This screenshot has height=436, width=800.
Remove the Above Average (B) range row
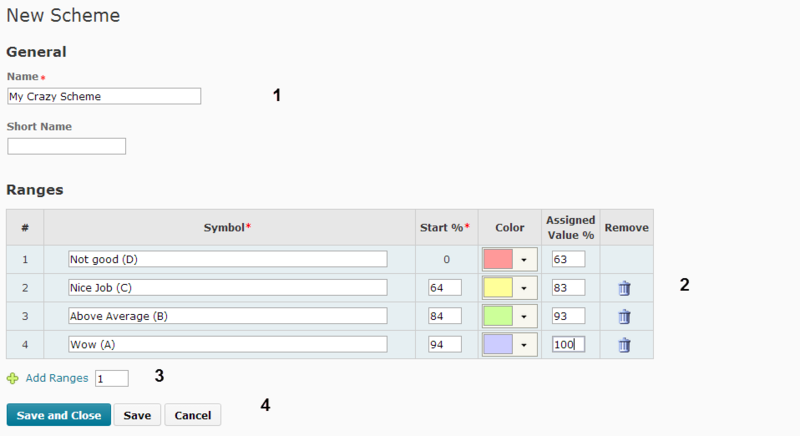click(624, 316)
